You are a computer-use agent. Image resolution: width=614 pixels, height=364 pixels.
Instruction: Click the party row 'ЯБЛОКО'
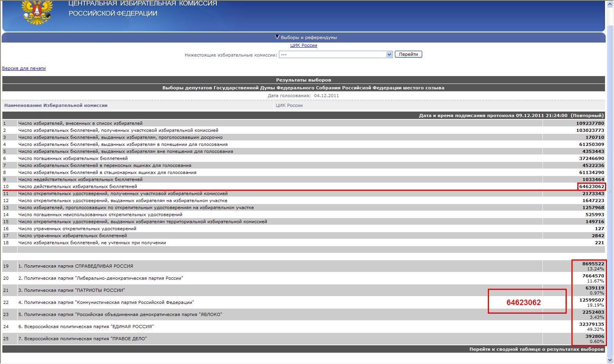[303, 314]
